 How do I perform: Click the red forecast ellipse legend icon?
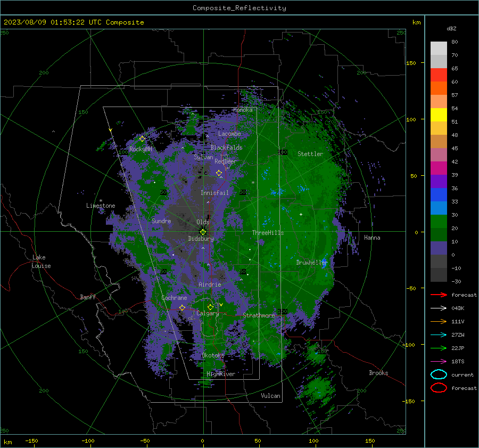click(439, 388)
